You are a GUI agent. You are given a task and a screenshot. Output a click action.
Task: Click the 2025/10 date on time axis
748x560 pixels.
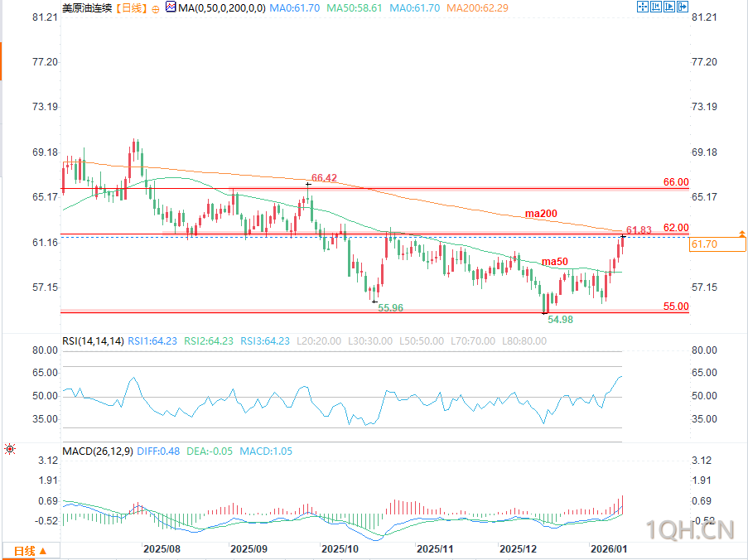click(x=340, y=548)
